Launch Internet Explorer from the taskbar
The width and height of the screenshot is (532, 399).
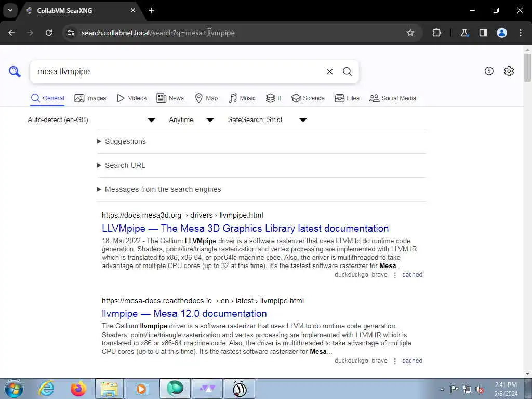click(x=46, y=389)
